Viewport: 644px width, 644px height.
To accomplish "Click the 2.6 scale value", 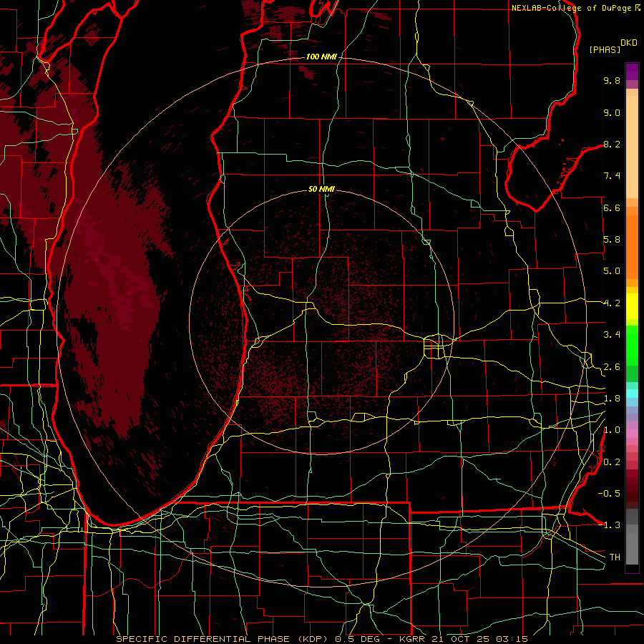I will (612, 367).
